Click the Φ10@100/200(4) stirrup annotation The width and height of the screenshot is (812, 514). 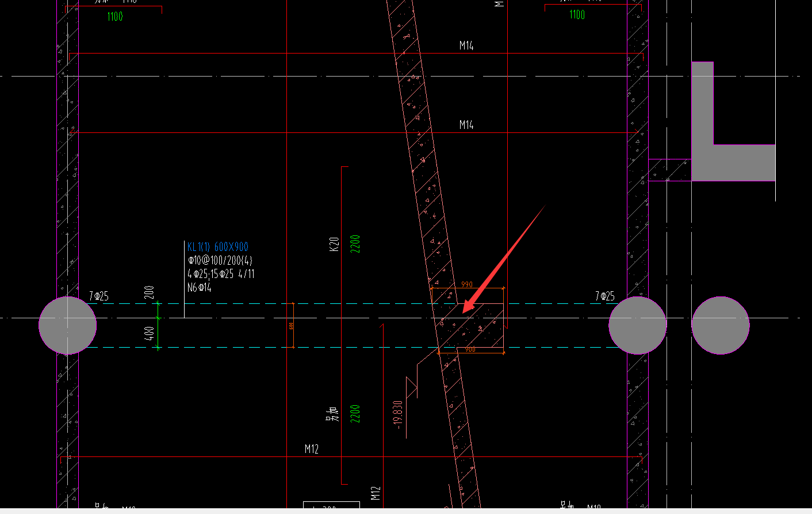pyautogui.click(x=220, y=260)
